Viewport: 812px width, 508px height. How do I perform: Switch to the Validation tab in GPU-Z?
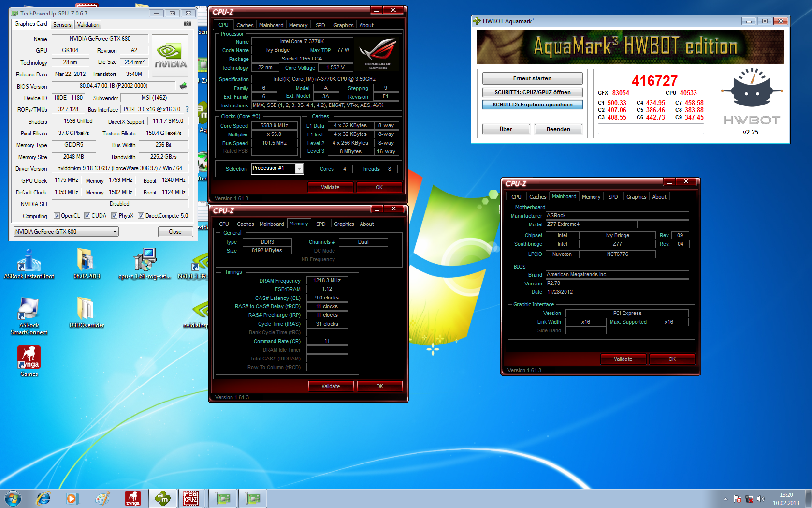88,25
